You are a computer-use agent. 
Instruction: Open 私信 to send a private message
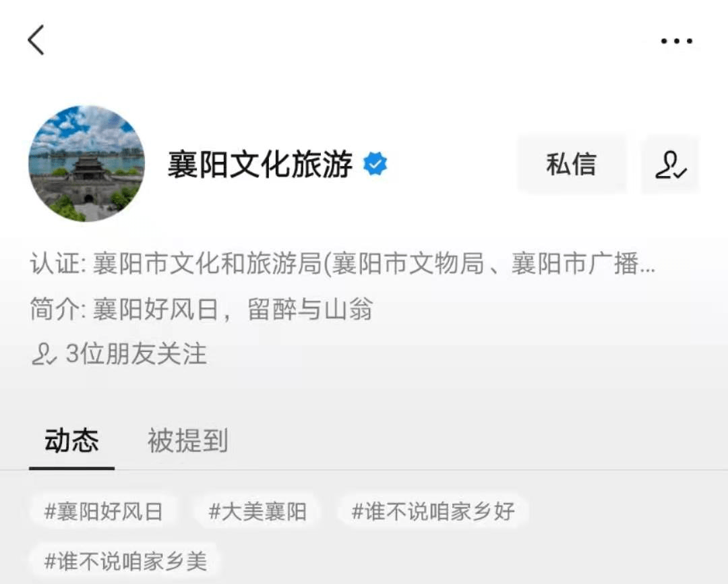572,165
